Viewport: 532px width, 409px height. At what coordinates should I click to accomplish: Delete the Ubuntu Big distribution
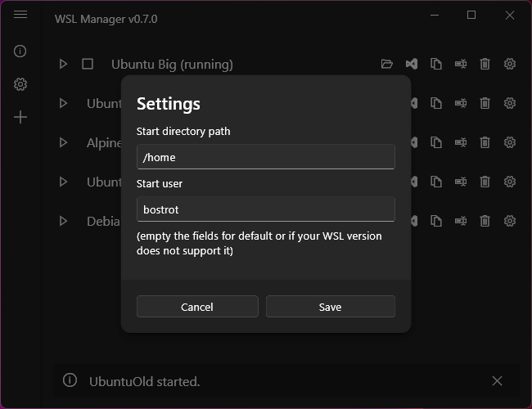click(485, 64)
